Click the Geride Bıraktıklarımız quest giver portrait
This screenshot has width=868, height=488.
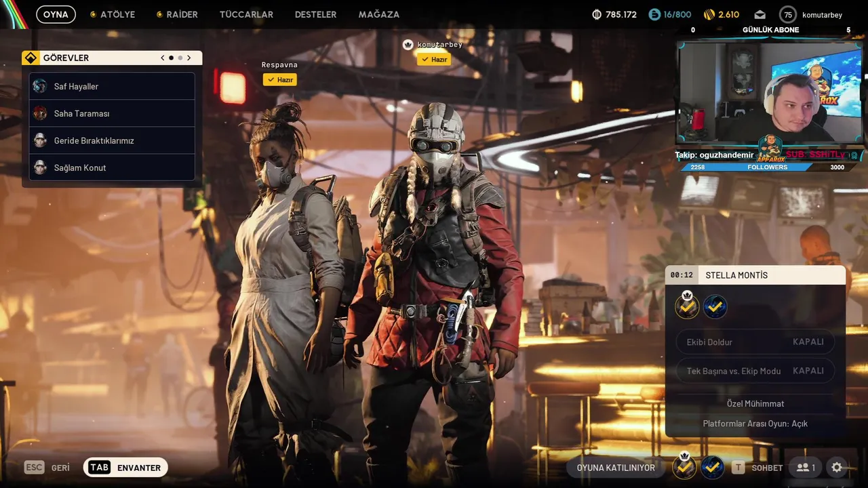coord(40,140)
